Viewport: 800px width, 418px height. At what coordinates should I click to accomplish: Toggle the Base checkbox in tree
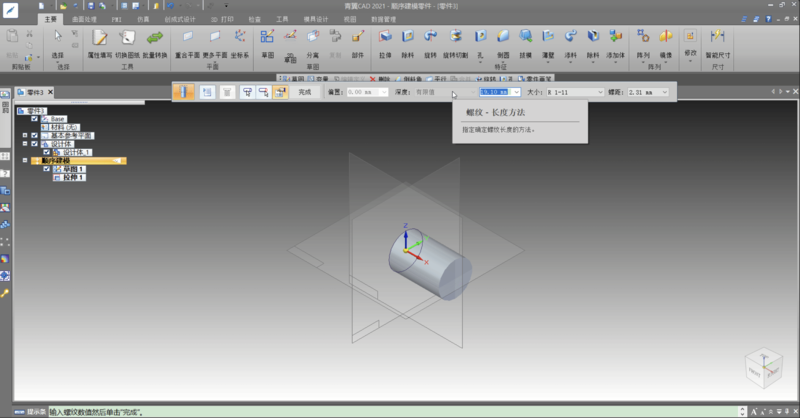35,118
